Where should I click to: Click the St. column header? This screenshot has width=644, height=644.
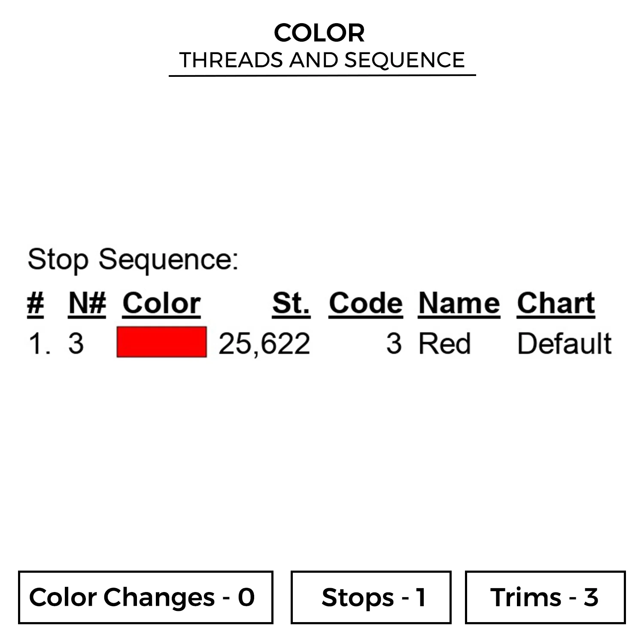click(x=291, y=303)
